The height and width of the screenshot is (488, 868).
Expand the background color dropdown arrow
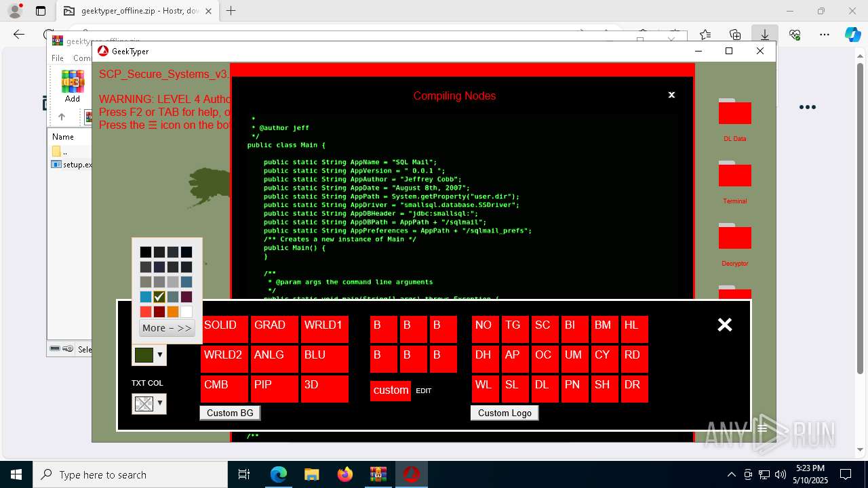pyautogui.click(x=160, y=354)
